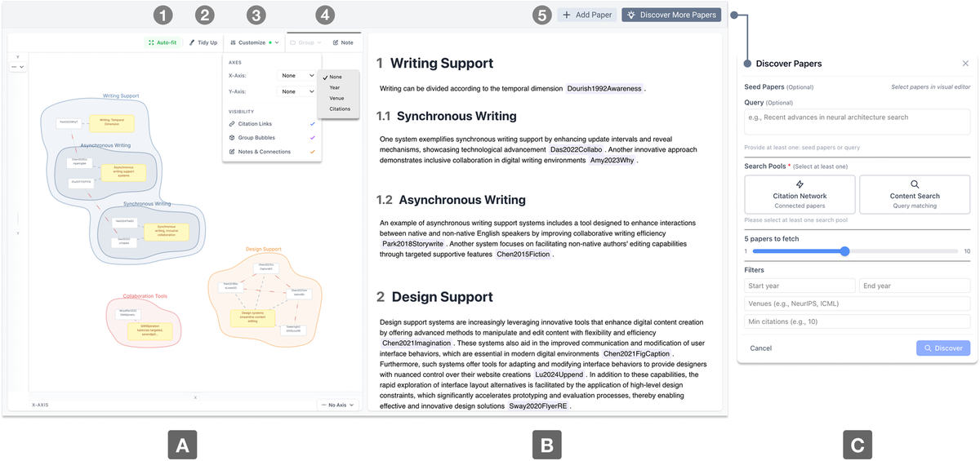
Task: Click the Note pencil icon in toolbar
Action: pyautogui.click(x=336, y=42)
